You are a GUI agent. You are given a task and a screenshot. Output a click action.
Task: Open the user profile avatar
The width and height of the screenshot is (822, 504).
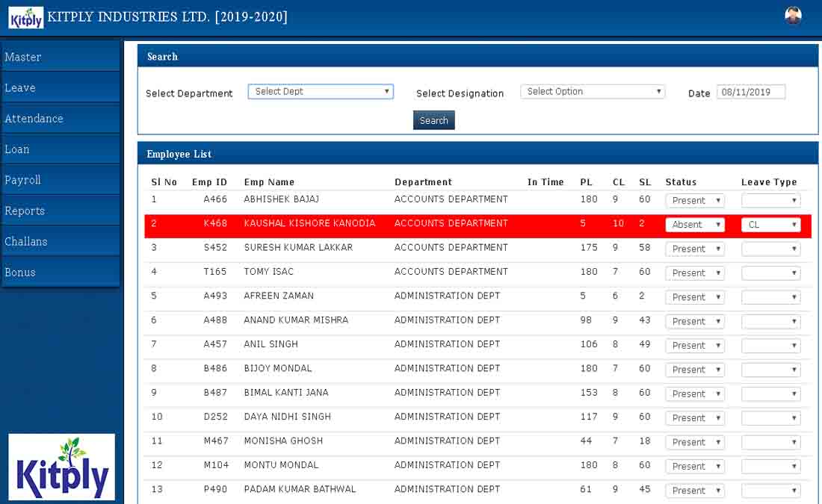pyautogui.click(x=793, y=16)
